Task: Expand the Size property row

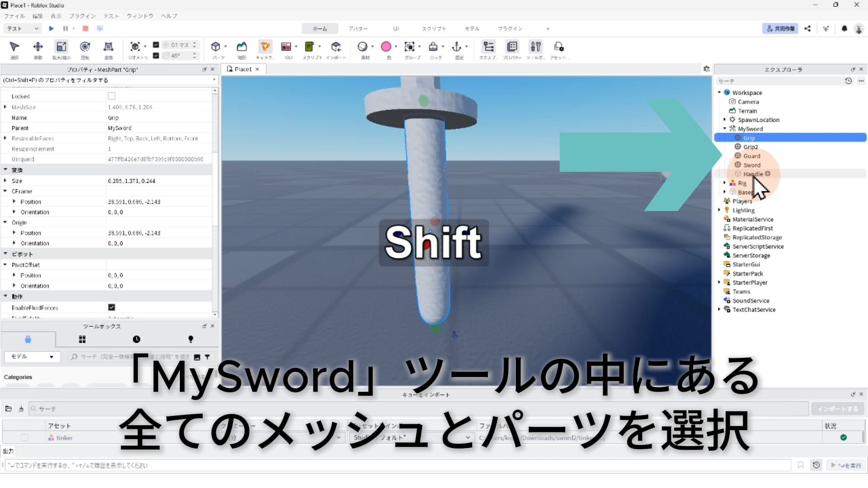Action: [x=5, y=181]
